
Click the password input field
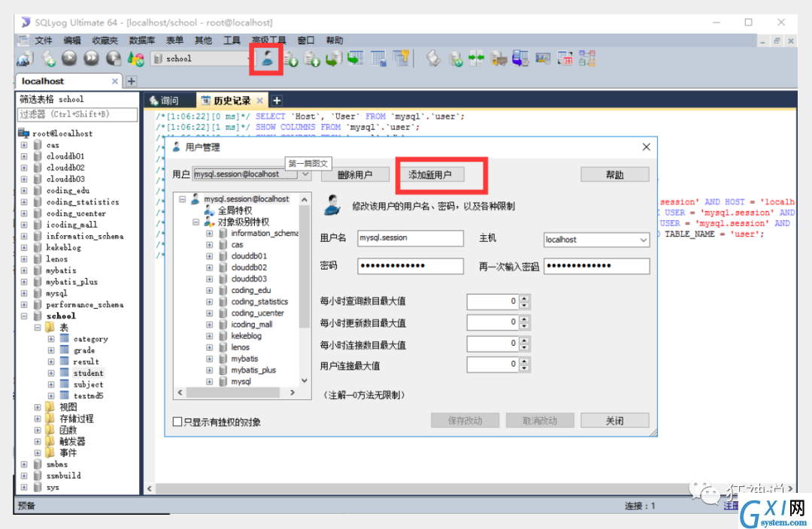(x=411, y=266)
